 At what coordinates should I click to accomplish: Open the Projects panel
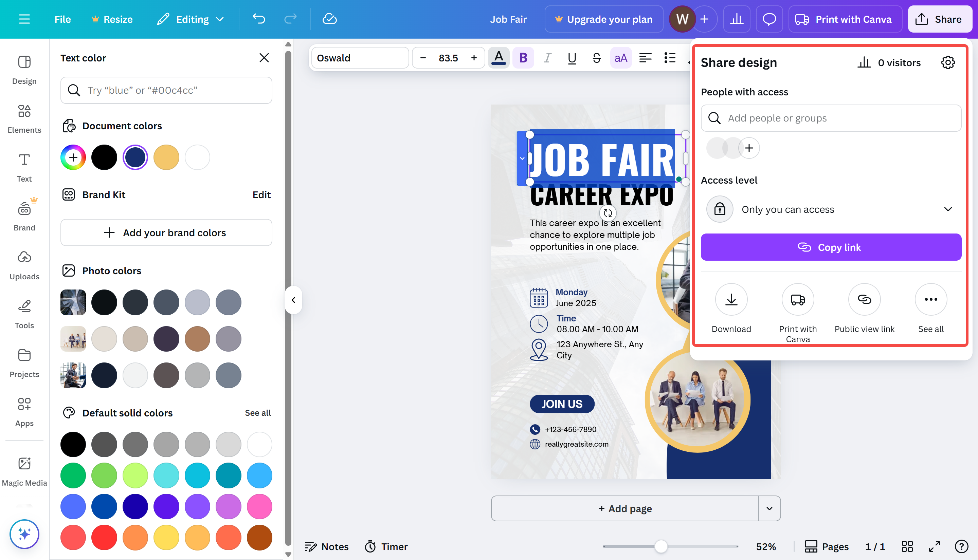coord(24,361)
